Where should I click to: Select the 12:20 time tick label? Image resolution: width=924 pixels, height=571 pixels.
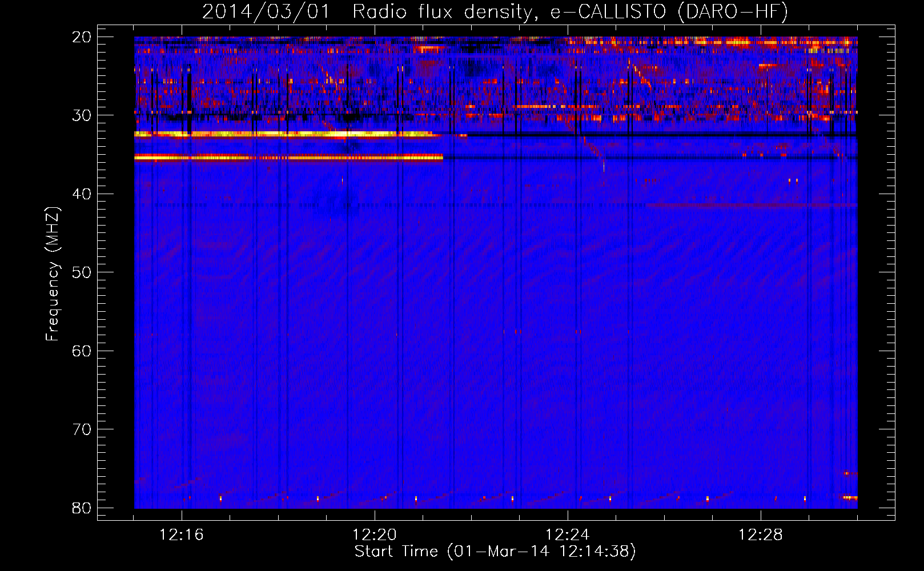(375, 535)
